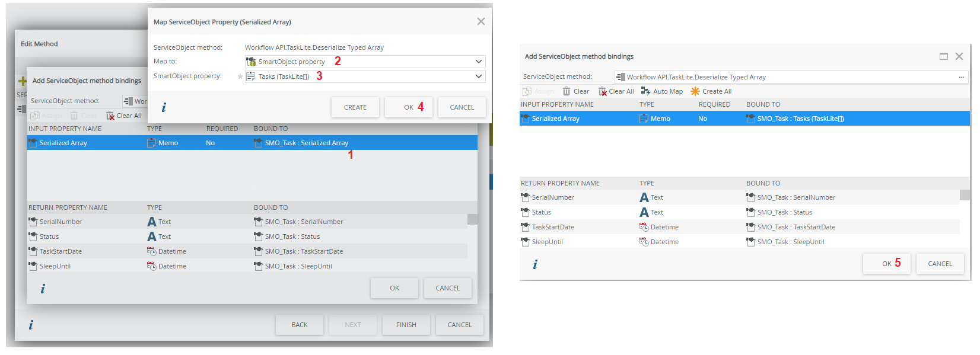This screenshot has height=355, width=980.
Task: Click info icon at Edit Method footer
Action: click(31, 325)
